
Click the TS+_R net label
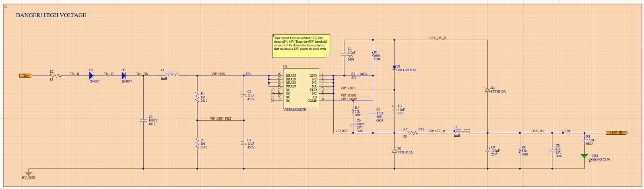74,74
